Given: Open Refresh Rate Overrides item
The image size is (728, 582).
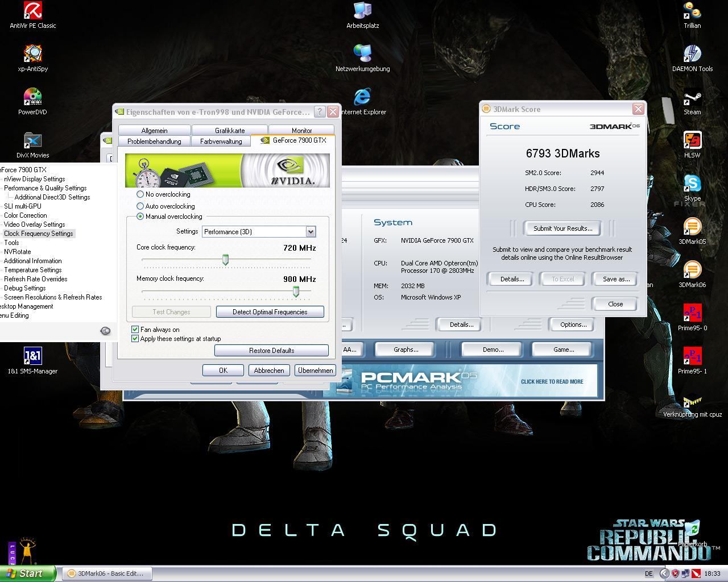Looking at the screenshot, I should pyautogui.click(x=36, y=279).
